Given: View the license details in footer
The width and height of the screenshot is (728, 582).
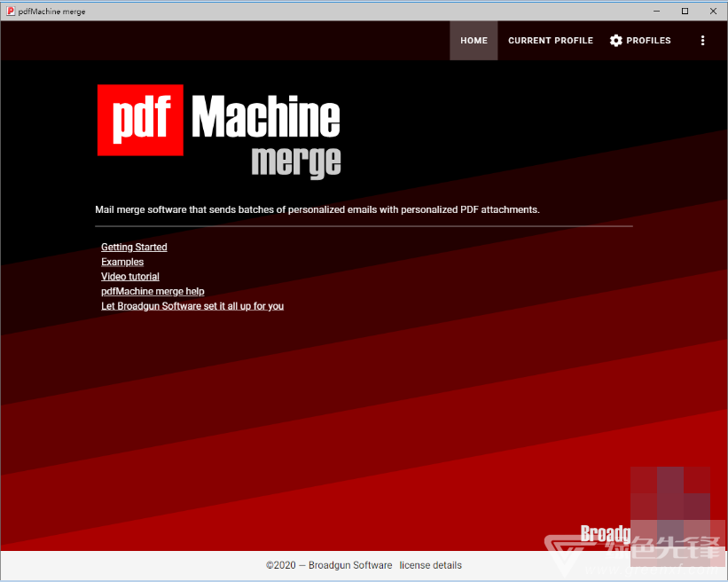Looking at the screenshot, I should point(430,565).
